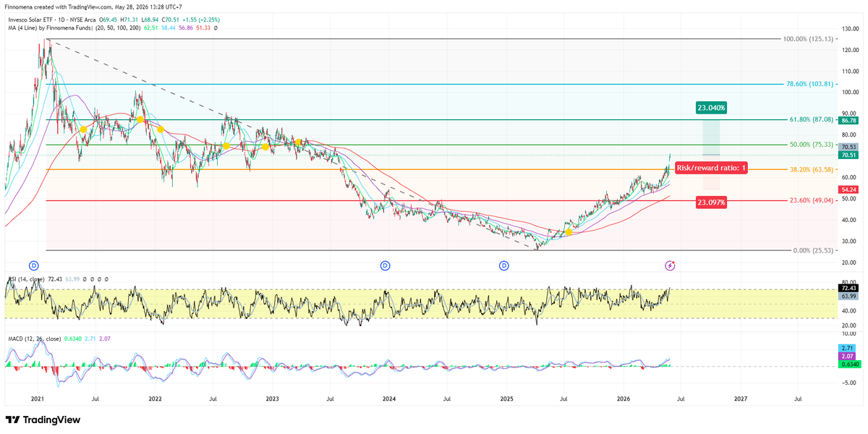The height and width of the screenshot is (434, 868).
Task: Open the TradingView logo link
Action: [43, 420]
